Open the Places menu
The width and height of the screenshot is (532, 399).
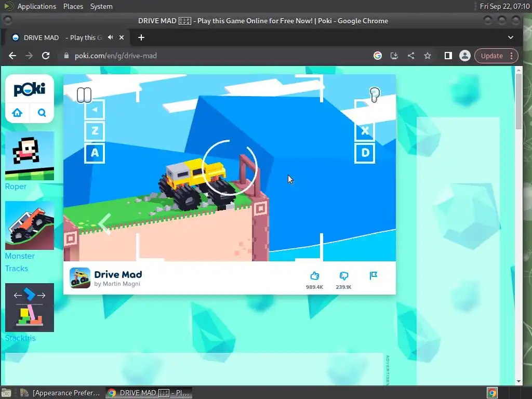(73, 6)
